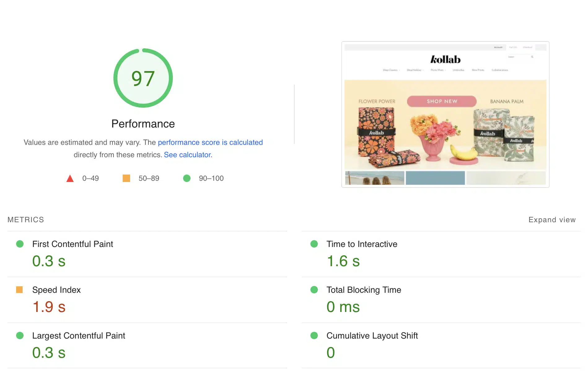This screenshot has width=588, height=372.
Task: Click the green circle legend icon for 90–100
Action: coord(187,178)
